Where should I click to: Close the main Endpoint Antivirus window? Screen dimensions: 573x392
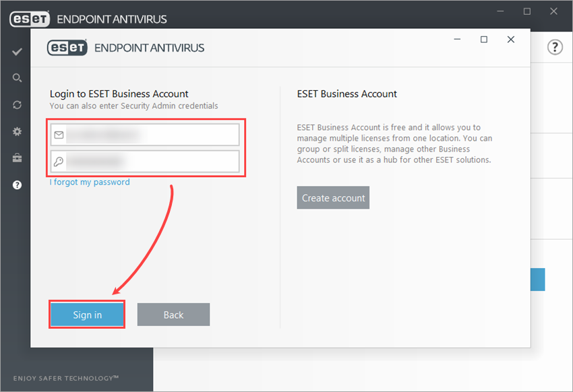tap(553, 11)
